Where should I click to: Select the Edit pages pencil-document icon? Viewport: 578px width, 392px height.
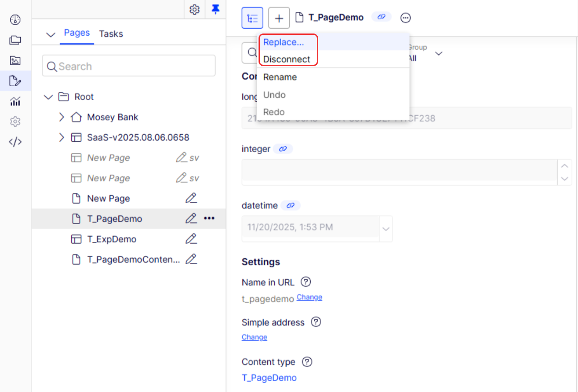(15, 81)
